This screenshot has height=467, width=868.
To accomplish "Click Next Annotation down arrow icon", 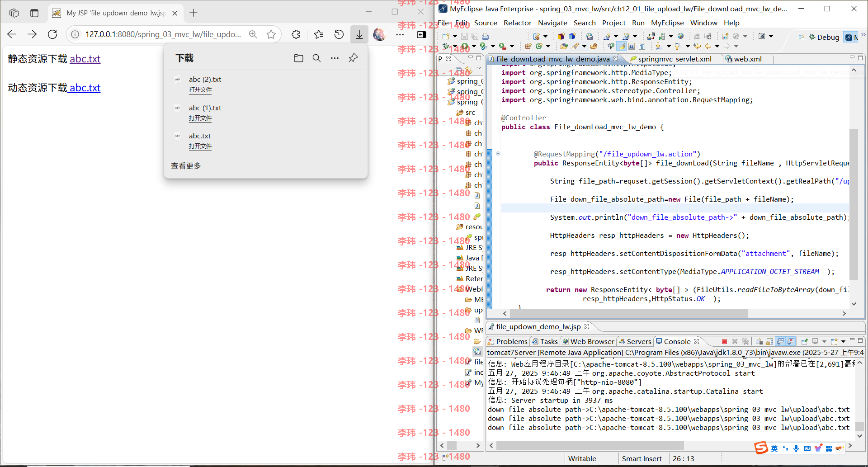I will [x=659, y=46].
